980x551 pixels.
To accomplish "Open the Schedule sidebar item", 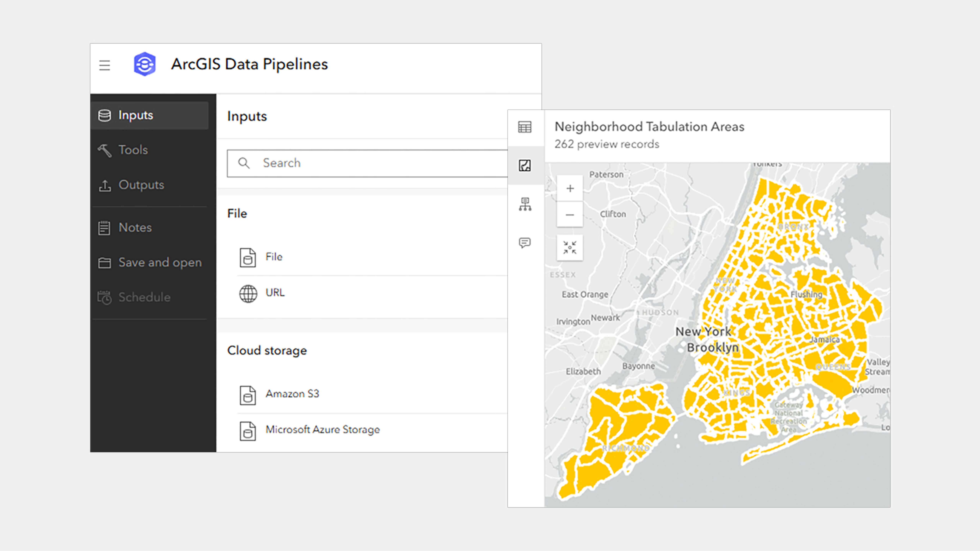I will coord(150,297).
